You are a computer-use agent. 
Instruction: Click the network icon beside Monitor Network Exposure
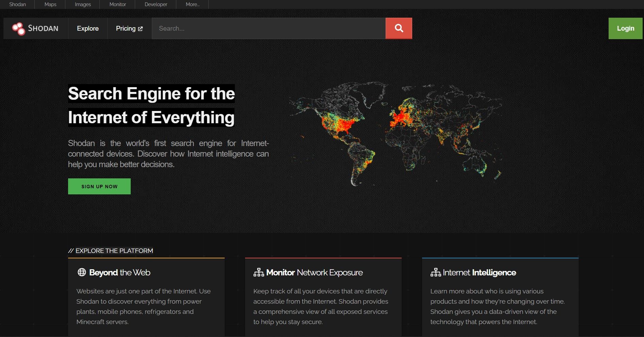point(259,272)
